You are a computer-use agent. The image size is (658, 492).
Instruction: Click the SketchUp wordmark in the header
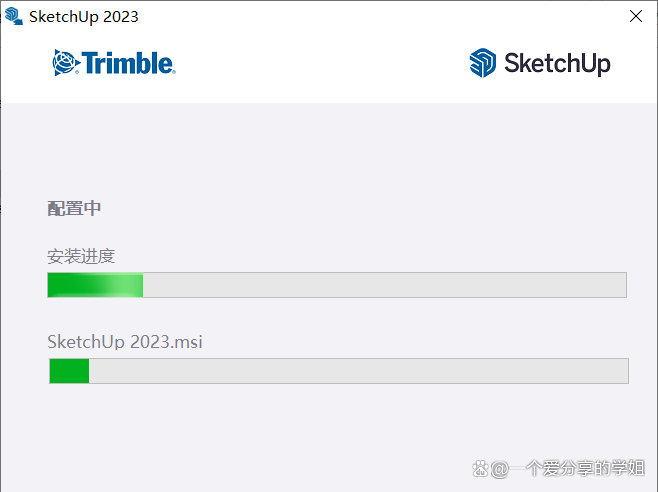(556, 64)
